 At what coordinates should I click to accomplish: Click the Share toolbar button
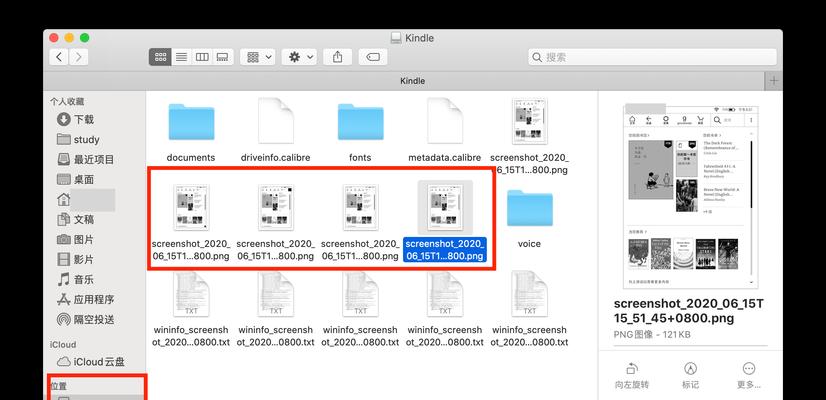(x=337, y=57)
